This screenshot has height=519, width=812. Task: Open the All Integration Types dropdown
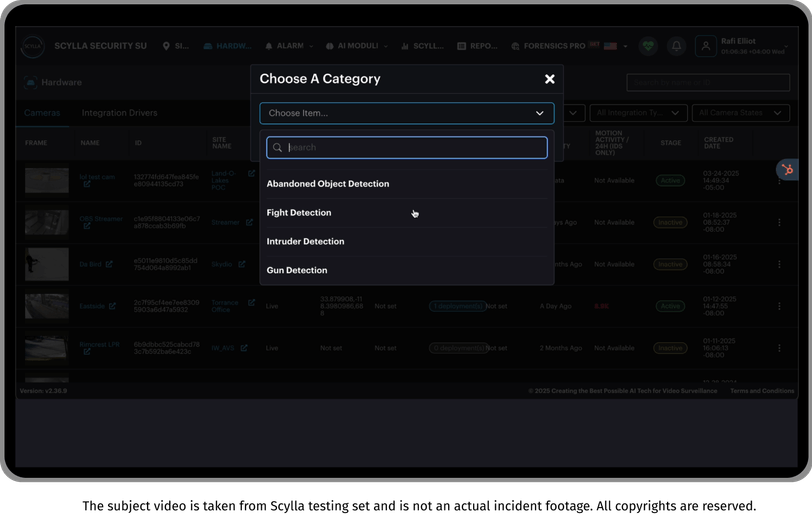click(x=639, y=113)
